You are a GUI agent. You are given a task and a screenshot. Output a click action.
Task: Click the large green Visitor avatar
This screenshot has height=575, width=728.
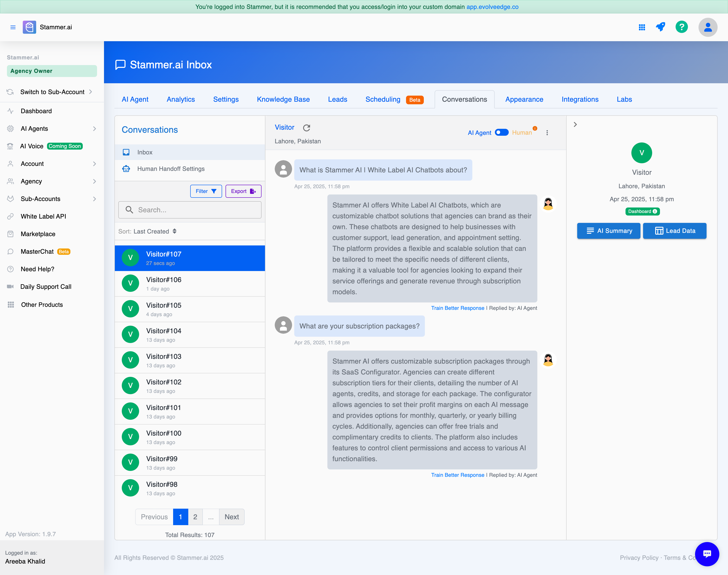[642, 153]
